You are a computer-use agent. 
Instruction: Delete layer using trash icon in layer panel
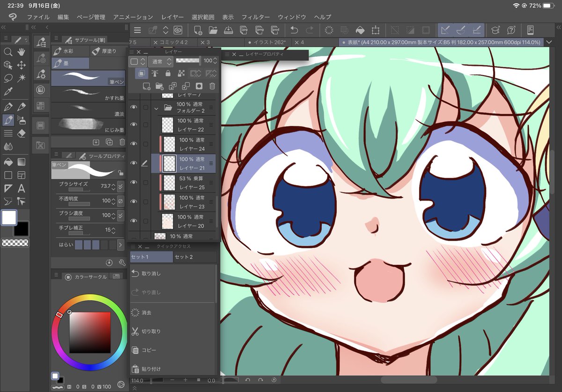click(x=212, y=86)
